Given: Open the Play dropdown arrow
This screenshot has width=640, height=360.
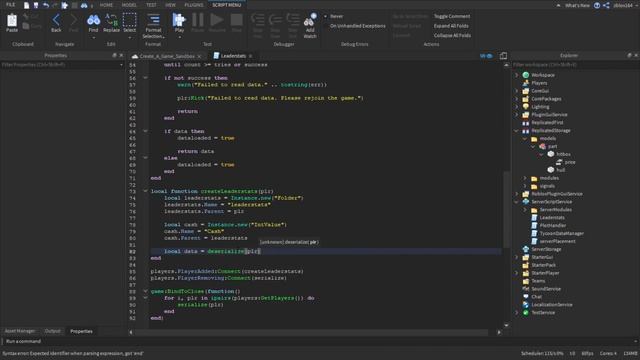Looking at the screenshot, I should (x=179, y=38).
